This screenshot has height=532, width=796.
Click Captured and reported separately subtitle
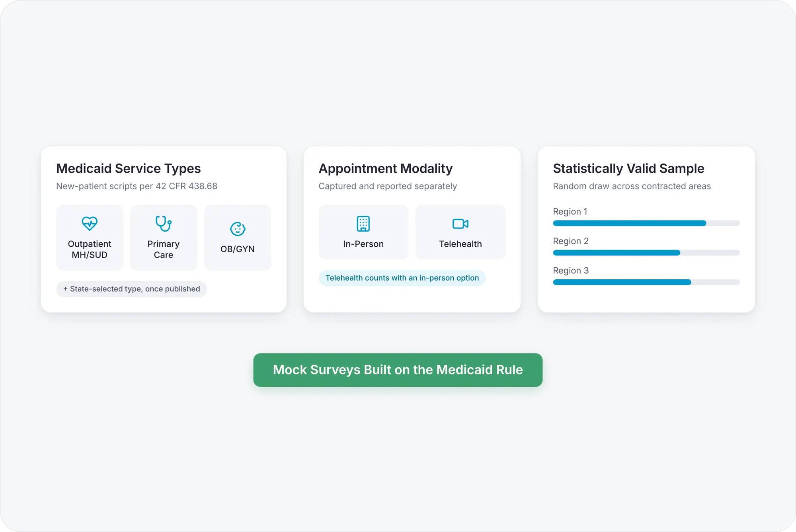(x=388, y=186)
